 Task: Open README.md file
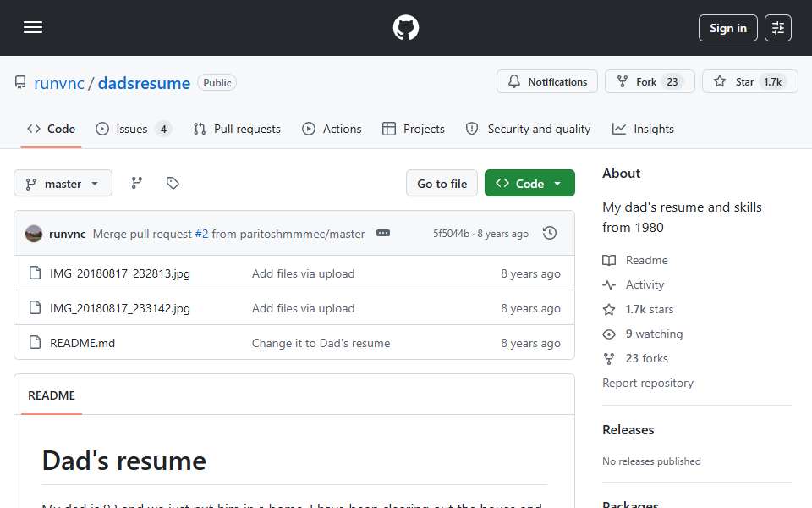pyautogui.click(x=82, y=343)
